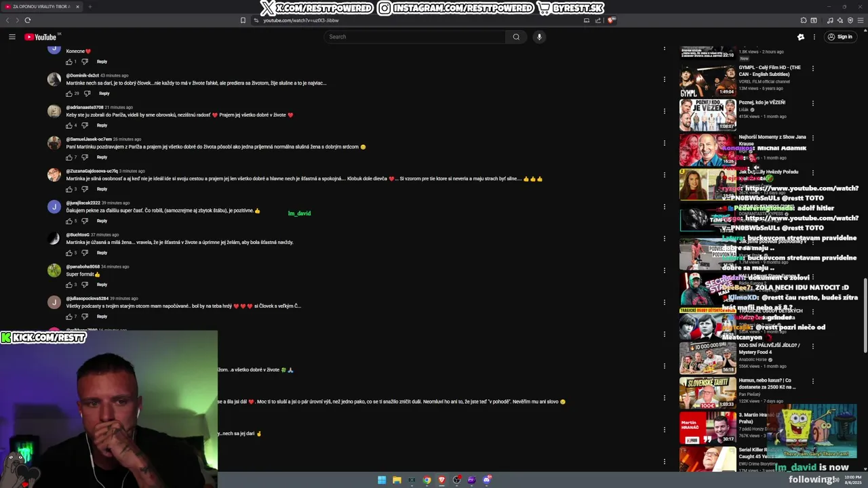The height and width of the screenshot is (488, 868).
Task: Open action menu for @BuchtosG comment
Action: (665, 239)
